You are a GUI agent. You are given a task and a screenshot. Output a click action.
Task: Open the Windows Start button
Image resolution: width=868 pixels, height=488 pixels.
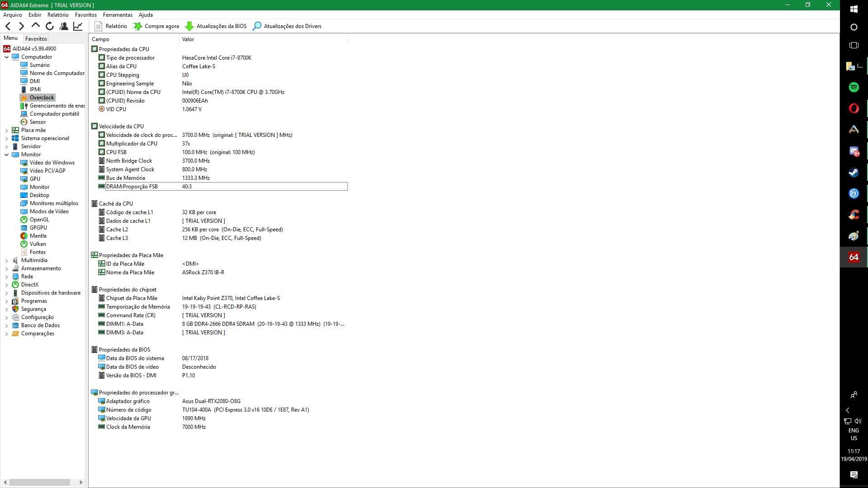(854, 9)
